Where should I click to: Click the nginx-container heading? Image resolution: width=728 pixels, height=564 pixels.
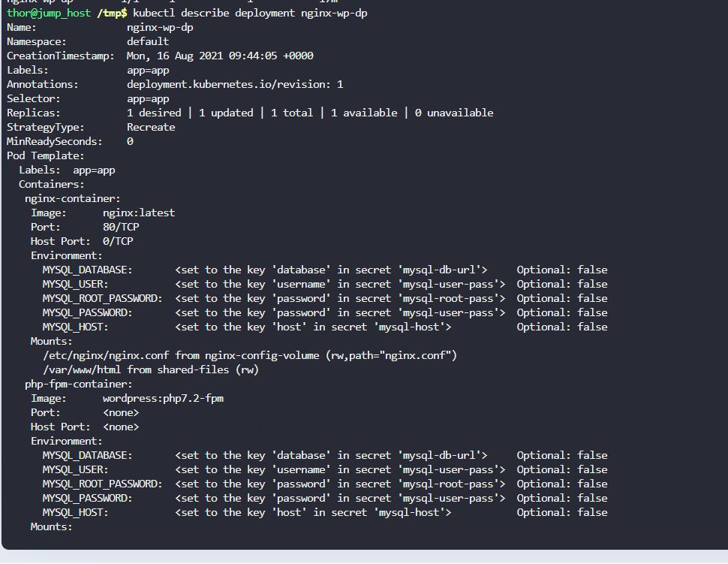(x=72, y=198)
